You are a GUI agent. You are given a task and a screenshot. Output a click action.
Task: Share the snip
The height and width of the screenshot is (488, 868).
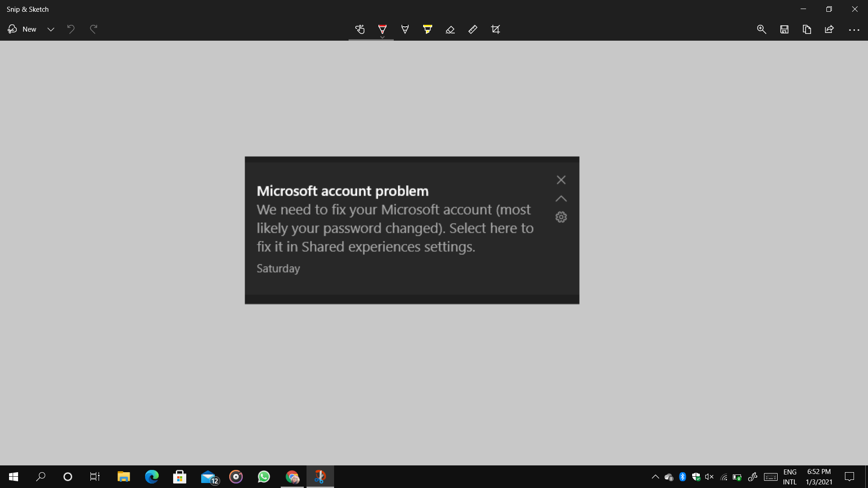click(829, 29)
